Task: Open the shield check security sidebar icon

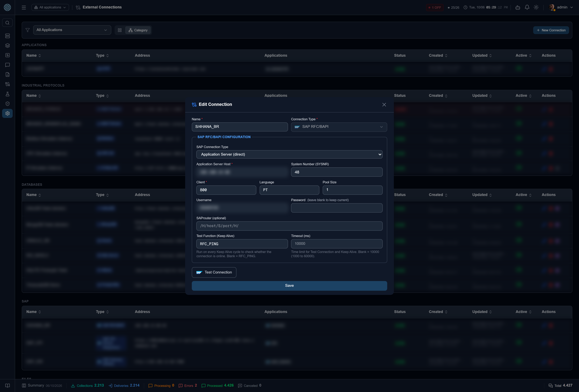Action: pyautogui.click(x=8, y=104)
